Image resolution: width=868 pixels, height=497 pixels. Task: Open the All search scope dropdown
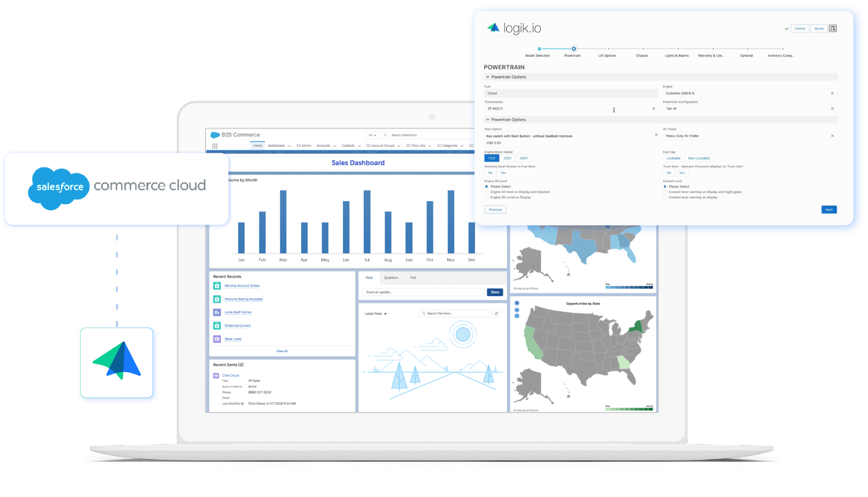373,135
